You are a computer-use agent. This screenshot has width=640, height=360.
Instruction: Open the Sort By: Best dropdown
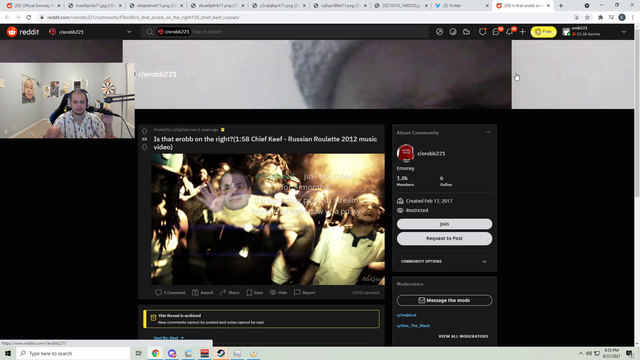click(x=169, y=338)
